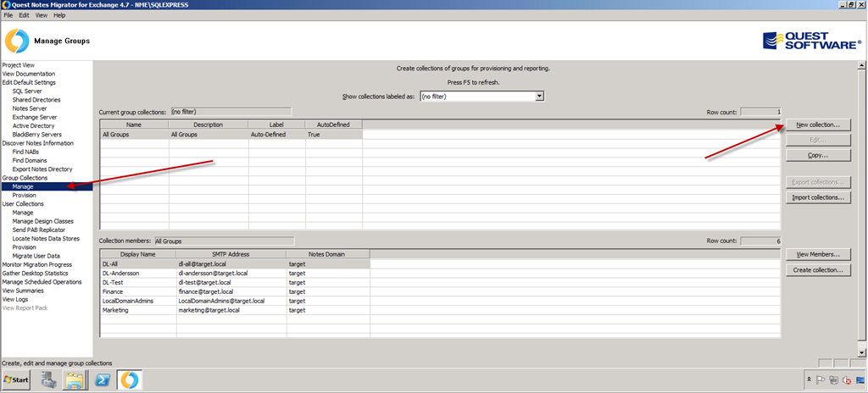
Task: Click the New collection... button
Action: point(818,125)
